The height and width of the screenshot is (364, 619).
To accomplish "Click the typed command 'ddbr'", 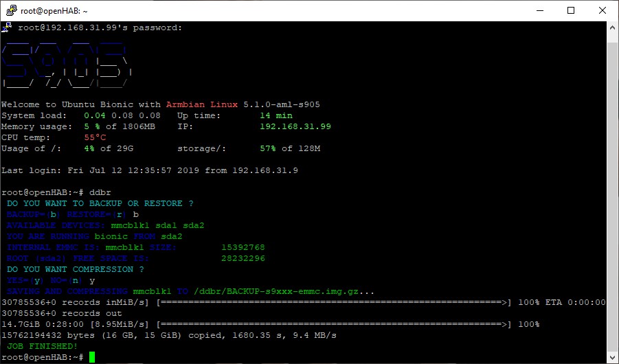I will (100, 193).
